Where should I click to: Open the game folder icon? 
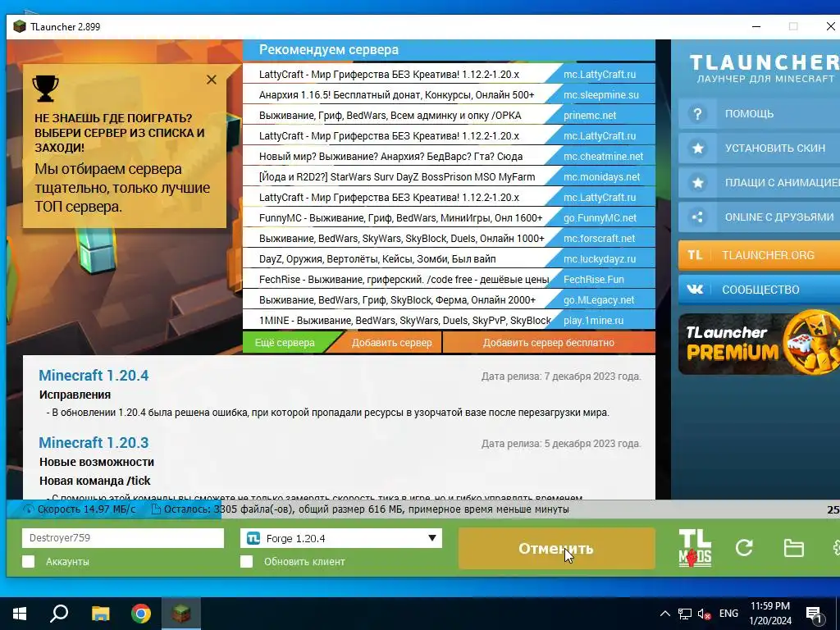point(793,548)
